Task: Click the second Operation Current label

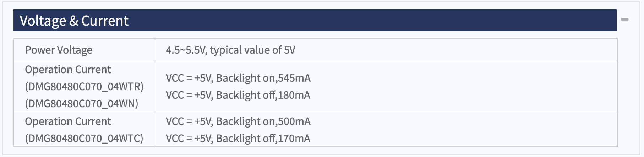Action: click(68, 121)
